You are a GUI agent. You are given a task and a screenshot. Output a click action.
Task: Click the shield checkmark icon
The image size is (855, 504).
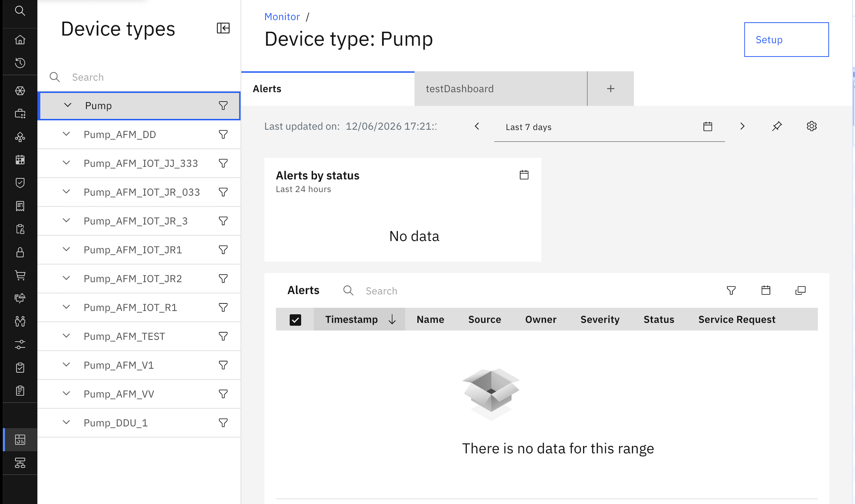(x=20, y=183)
